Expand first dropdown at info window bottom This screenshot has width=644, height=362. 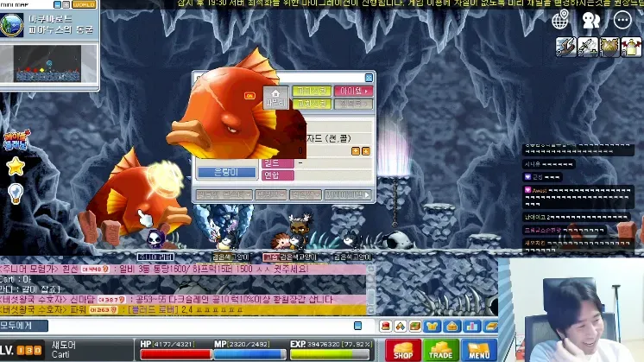(224, 194)
